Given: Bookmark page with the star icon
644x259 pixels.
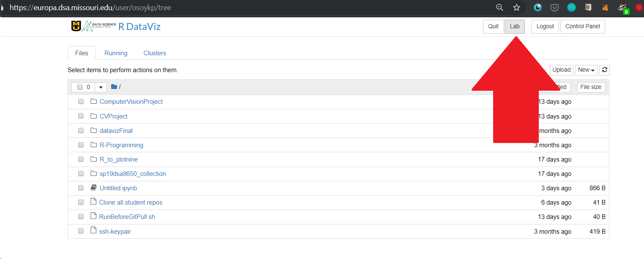Looking at the screenshot, I should 516,8.
